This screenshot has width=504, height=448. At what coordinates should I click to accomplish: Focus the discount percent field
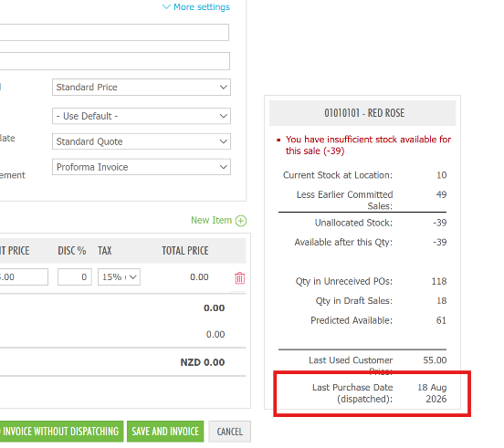75,276
